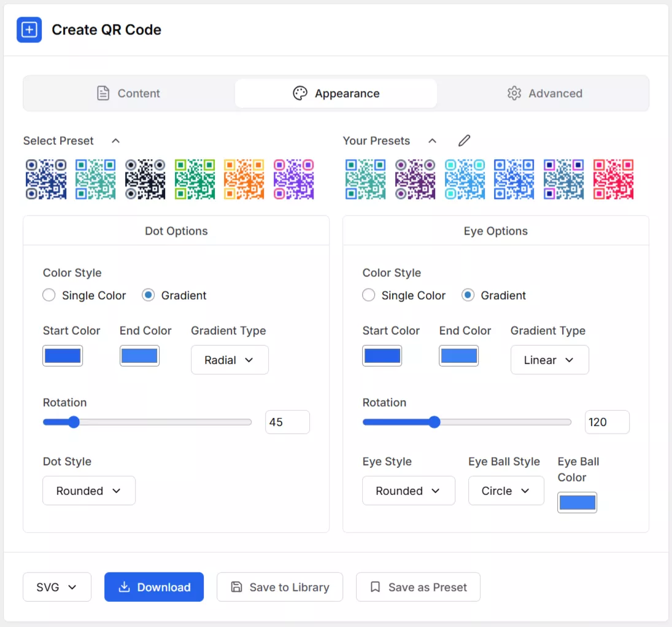Viewport: 672px width, 627px height.
Task: Select Gradient radio in Eye Options
Action: [468, 295]
